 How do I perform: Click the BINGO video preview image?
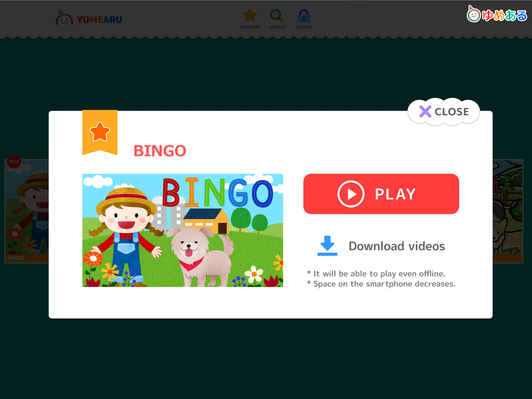click(182, 230)
